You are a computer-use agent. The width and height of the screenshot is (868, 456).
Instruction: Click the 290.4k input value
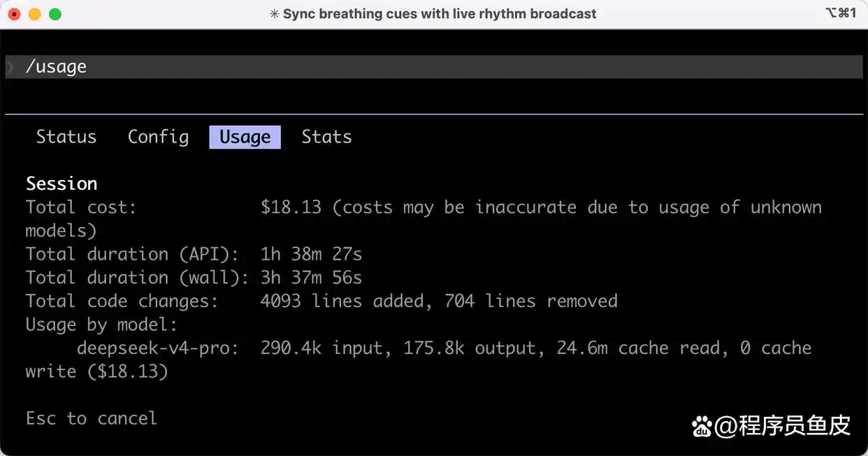(x=326, y=348)
